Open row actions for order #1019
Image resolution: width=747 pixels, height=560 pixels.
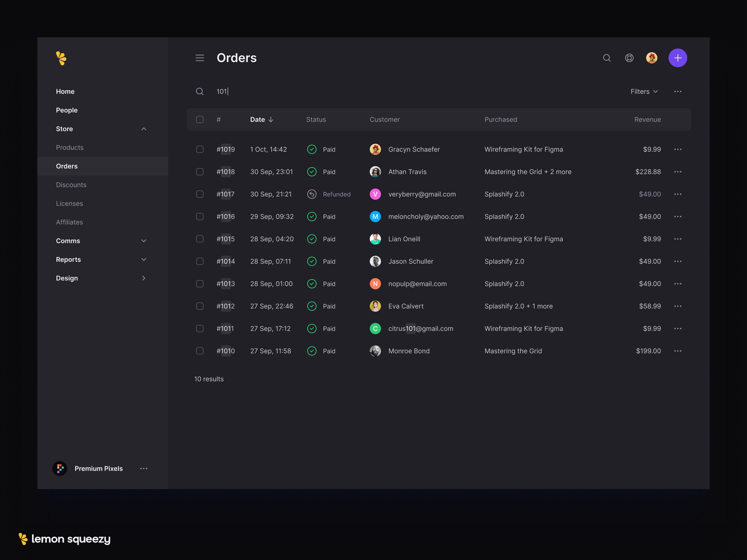pyautogui.click(x=678, y=149)
